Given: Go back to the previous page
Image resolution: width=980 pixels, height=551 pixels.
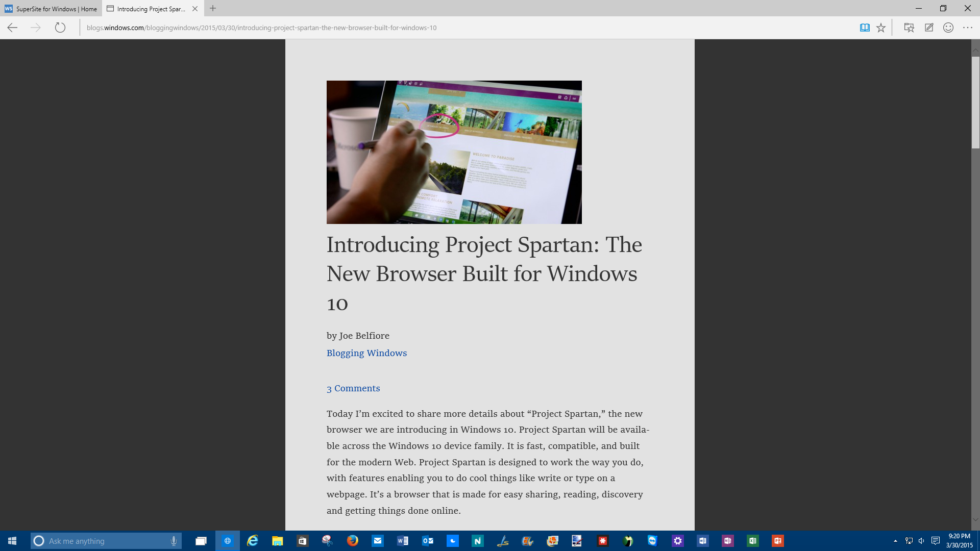Looking at the screenshot, I should click(13, 28).
